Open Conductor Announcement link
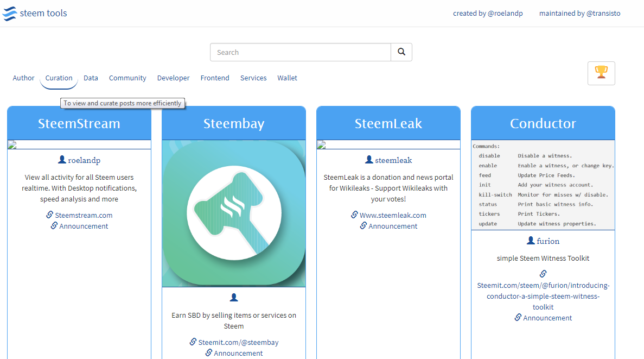Screen dimensions: 644x359 (547, 318)
